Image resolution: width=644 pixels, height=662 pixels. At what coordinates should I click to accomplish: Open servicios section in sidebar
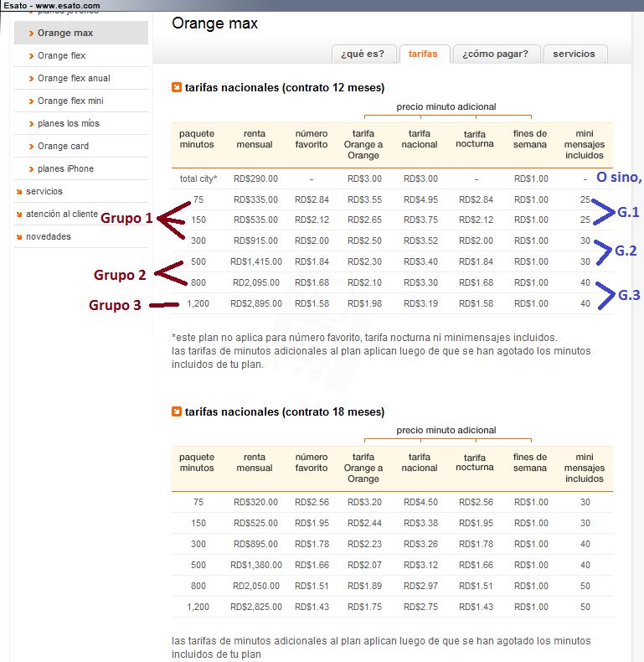(x=44, y=191)
